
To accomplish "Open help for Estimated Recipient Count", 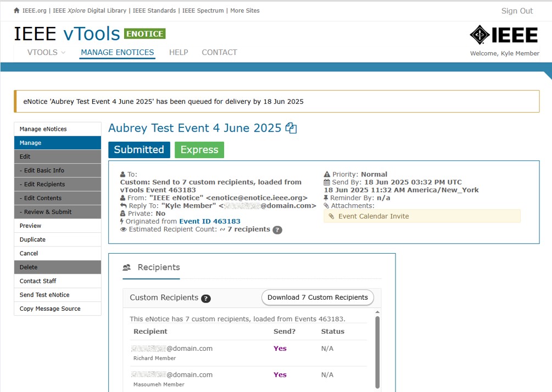I will [277, 230].
